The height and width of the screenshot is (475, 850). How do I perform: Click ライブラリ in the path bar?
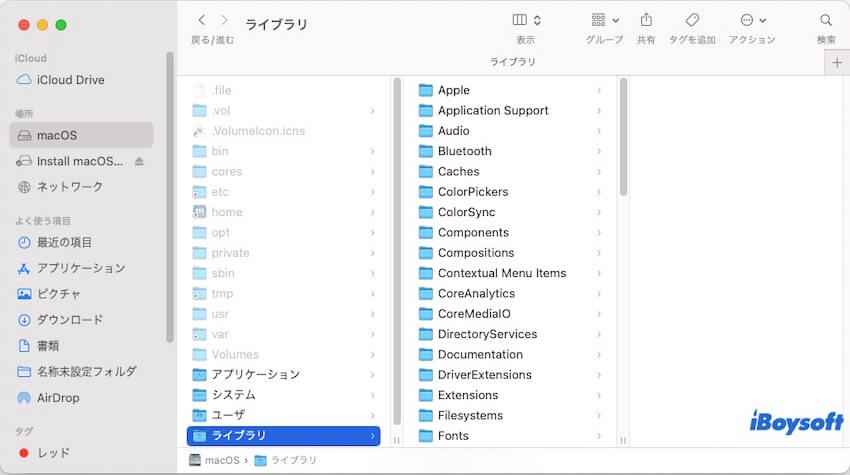285,460
